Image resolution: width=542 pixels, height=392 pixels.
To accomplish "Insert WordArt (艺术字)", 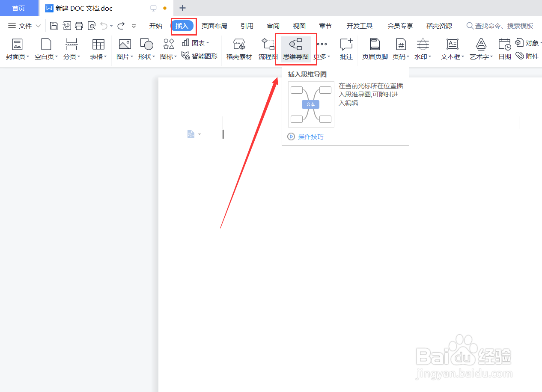I will (481, 49).
